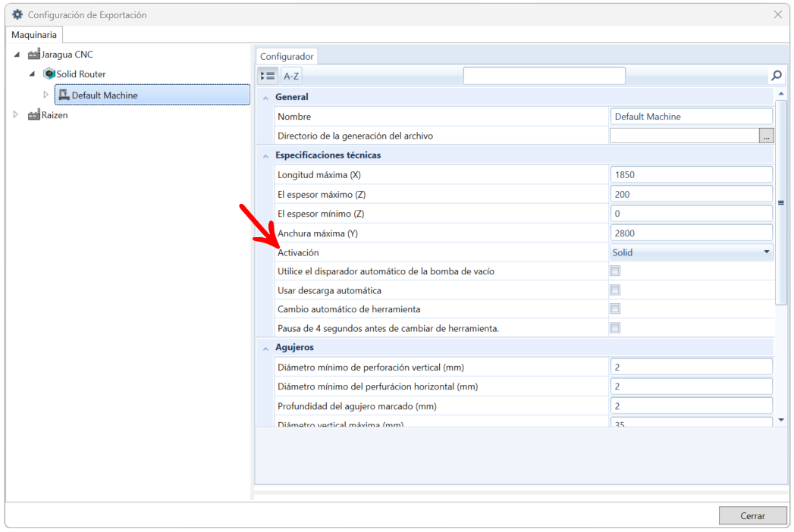
Task: Click minimum vertical drilling diameter field
Action: (691, 367)
